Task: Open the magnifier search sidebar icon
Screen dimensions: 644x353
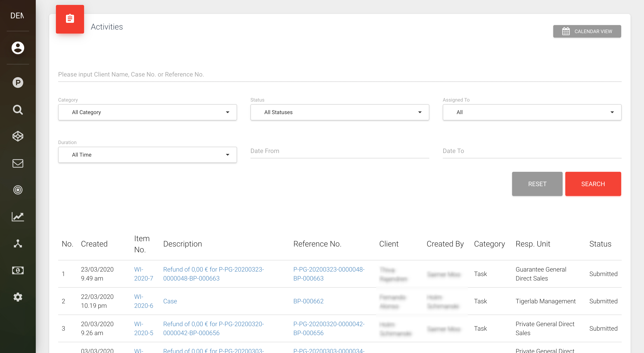Action: tap(18, 110)
